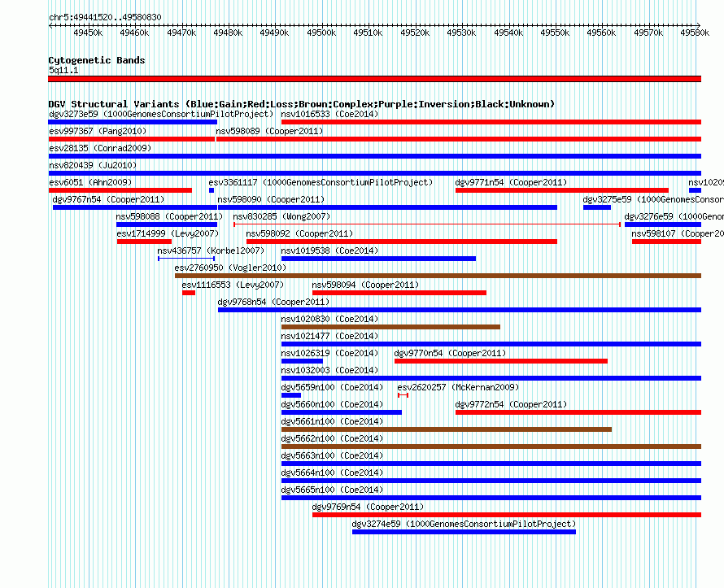Click nsv1026319 (Coe2014) label

coord(329,353)
